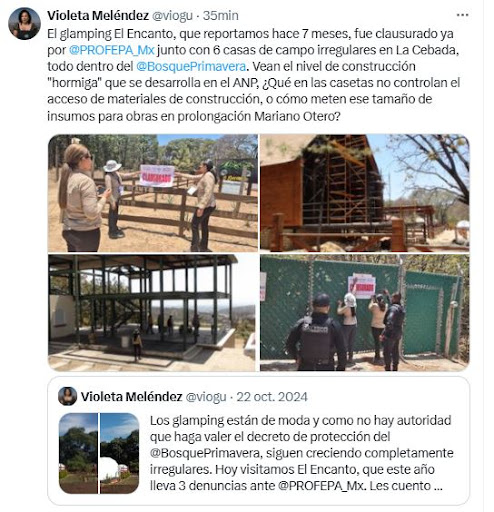Click the main tweet text about El Encanto
The width and height of the screenshot is (494, 512).
[253, 75]
